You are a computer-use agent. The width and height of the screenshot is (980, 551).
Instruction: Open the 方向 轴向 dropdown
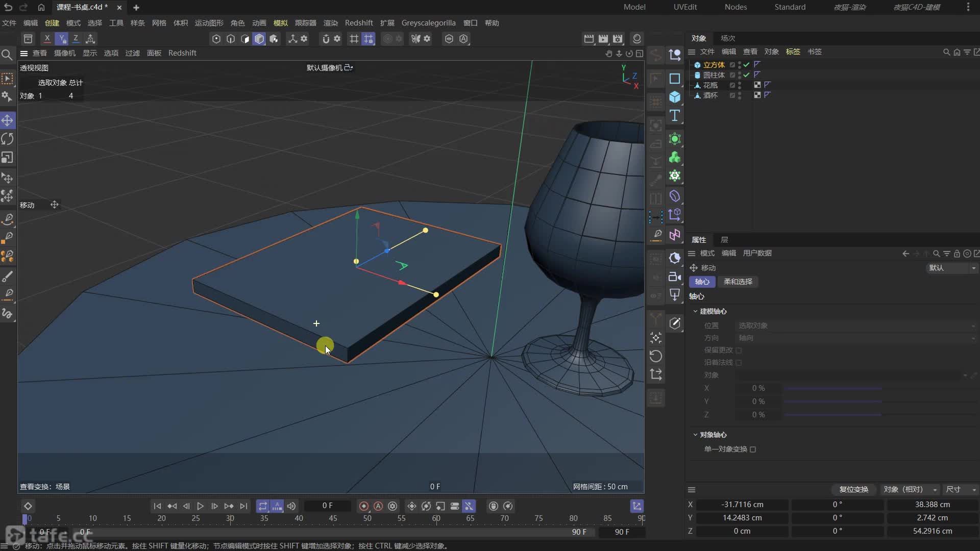(856, 338)
